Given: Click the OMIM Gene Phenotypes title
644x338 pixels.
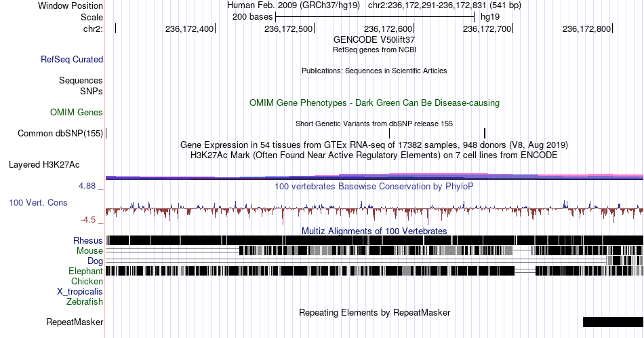Looking at the screenshot, I should (x=374, y=102).
